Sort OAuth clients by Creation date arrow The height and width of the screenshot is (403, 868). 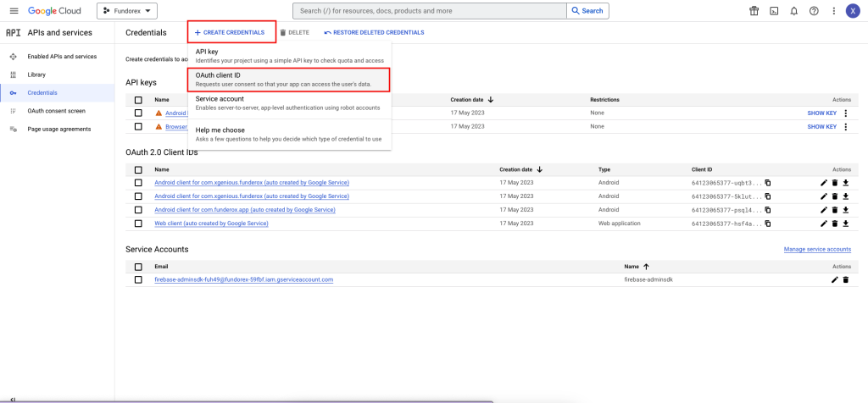tap(540, 169)
